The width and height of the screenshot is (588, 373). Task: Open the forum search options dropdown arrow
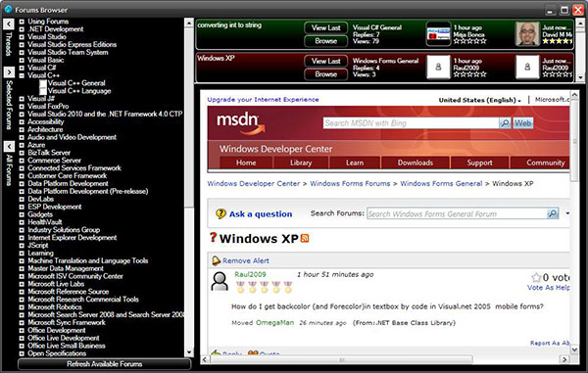(x=567, y=213)
